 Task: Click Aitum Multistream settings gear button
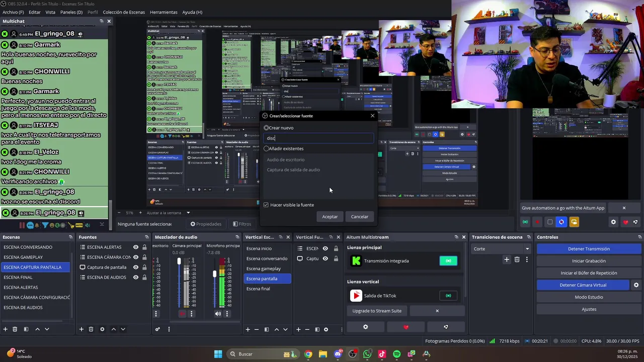pyautogui.click(x=366, y=327)
